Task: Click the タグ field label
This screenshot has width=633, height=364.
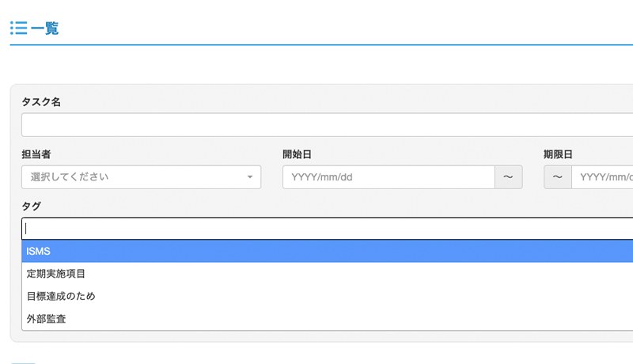Action: coord(32,207)
